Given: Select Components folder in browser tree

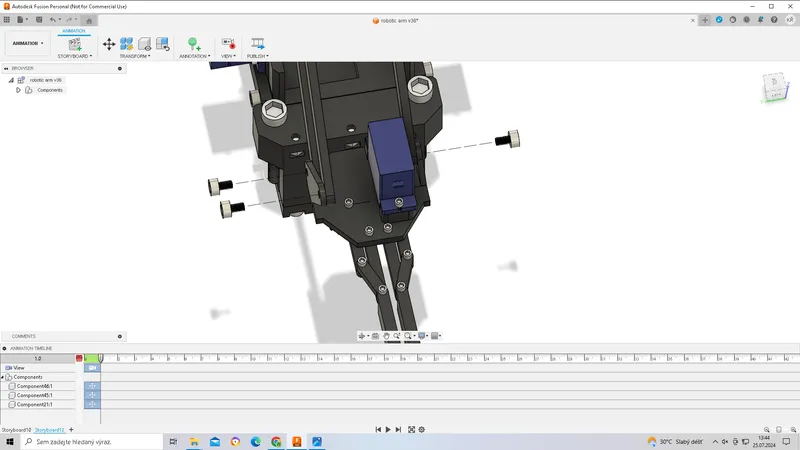Looking at the screenshot, I should [x=49, y=90].
